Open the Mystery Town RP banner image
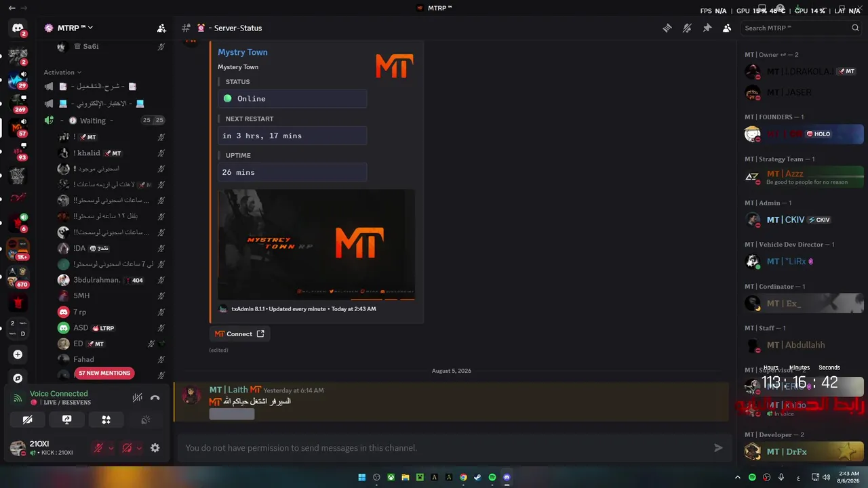Screen dimensions: 868x488 (x=316, y=245)
